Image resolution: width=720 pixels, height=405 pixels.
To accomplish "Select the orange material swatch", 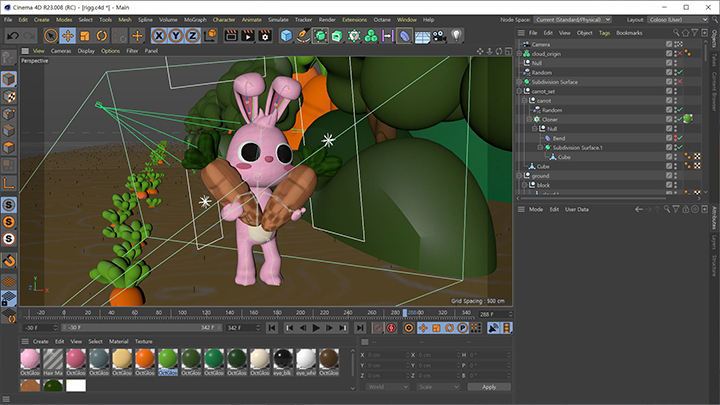I will coord(145,359).
